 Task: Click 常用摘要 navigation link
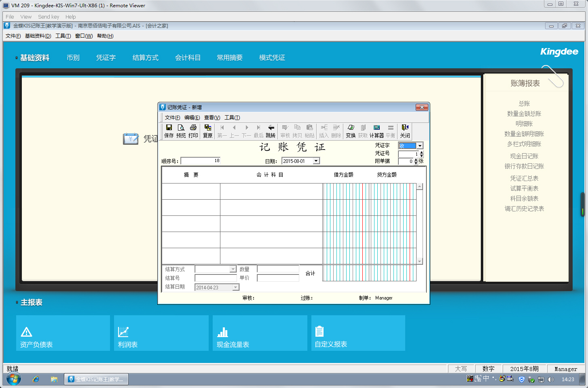click(230, 58)
